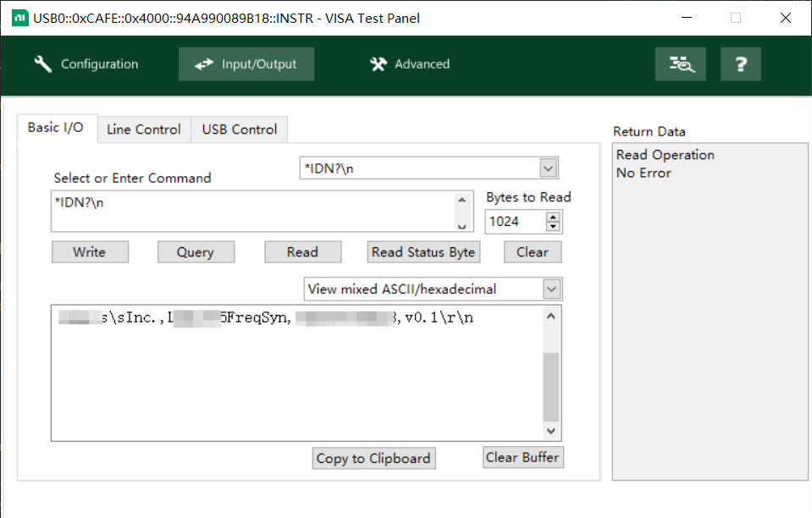Increase the Bytes to Read value
This screenshot has height=518, width=812.
[x=554, y=218]
